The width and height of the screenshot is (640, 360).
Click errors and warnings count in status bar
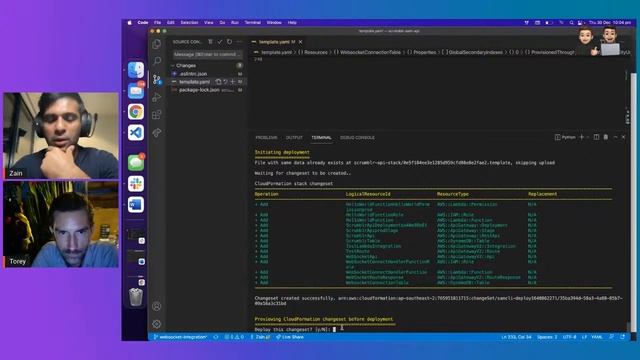[x=234, y=337]
